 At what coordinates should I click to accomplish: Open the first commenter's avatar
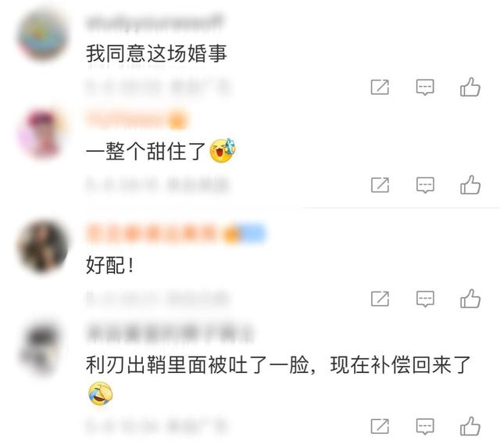click(x=43, y=35)
